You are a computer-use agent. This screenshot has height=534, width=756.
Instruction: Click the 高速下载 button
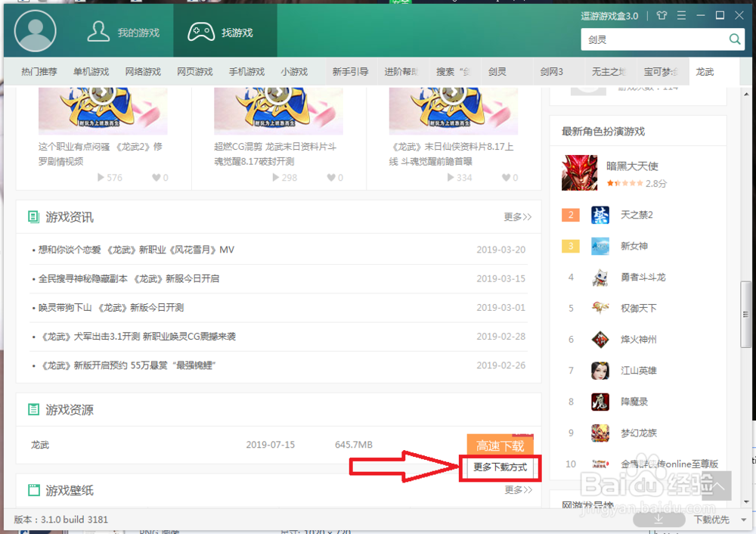[500, 445]
